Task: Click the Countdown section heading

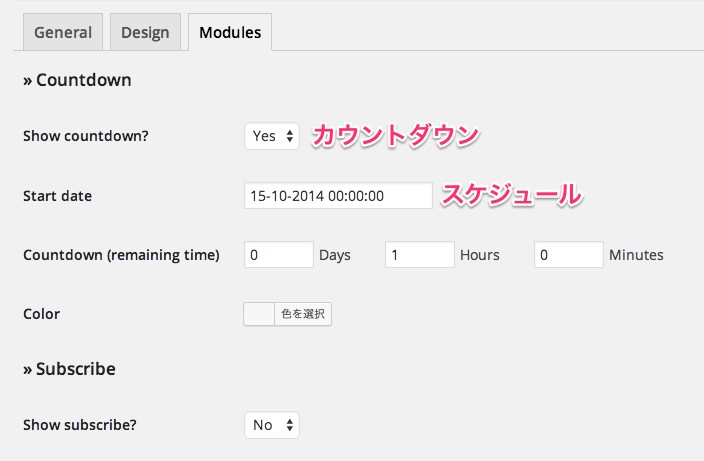Action: point(77,80)
